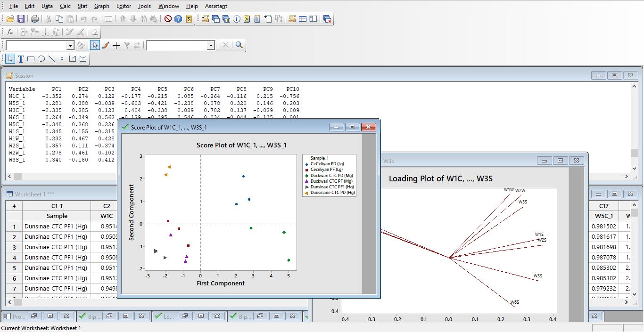This screenshot has height=332, width=644.
Task: Open Help with the blue question icon
Action: click(178, 19)
